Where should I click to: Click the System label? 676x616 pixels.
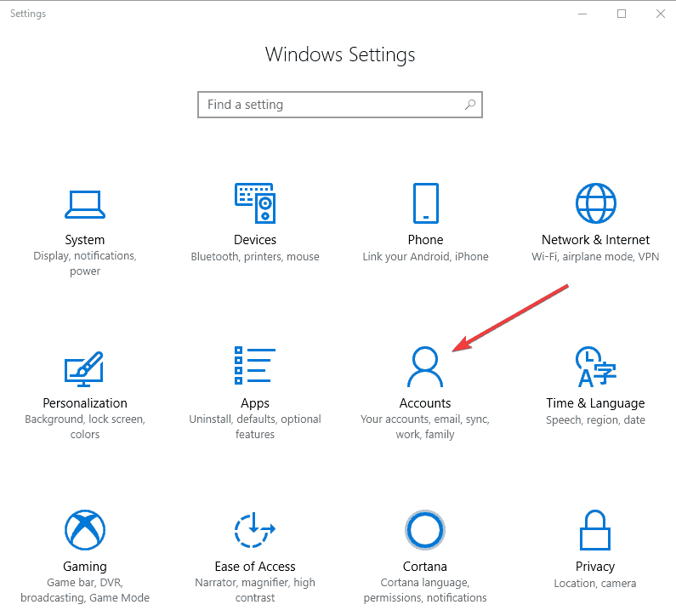85,240
